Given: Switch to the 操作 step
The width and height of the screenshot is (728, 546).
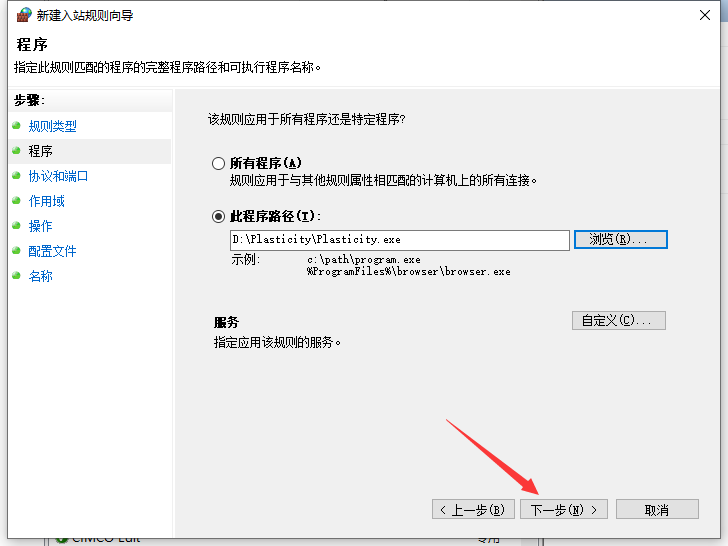Looking at the screenshot, I should click(40, 226).
